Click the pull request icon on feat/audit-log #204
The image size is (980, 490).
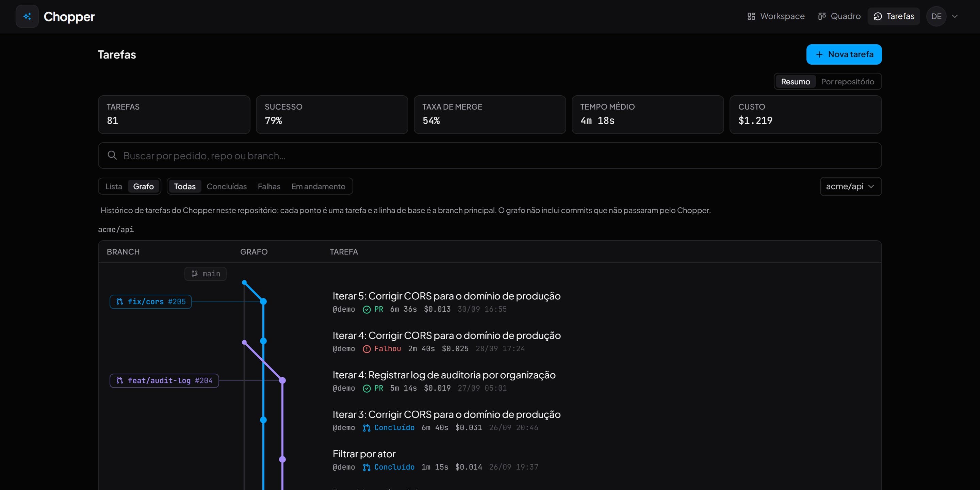(119, 380)
